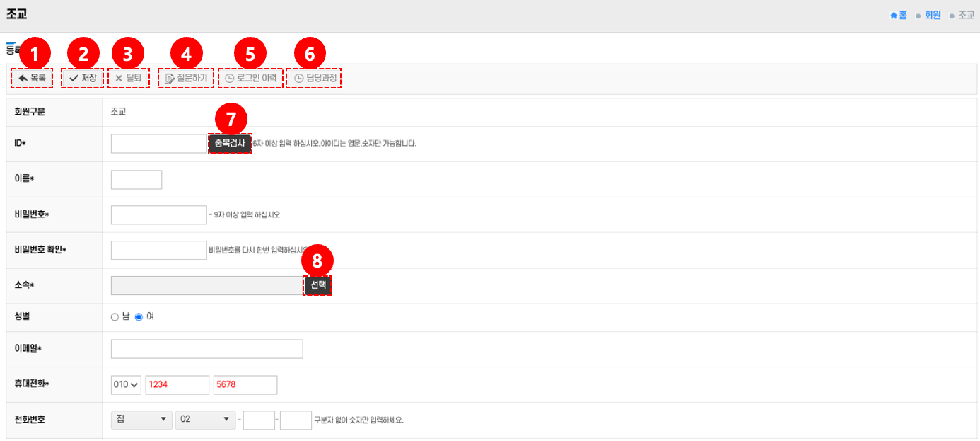Viewport: 980px width, 441px height.
Task: Open the 02 area code dropdown
Action: tap(206, 420)
